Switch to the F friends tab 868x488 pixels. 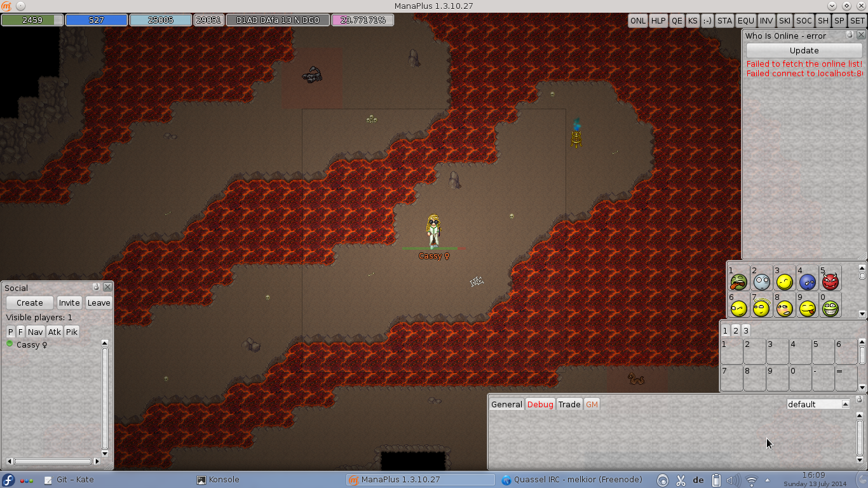click(20, 332)
